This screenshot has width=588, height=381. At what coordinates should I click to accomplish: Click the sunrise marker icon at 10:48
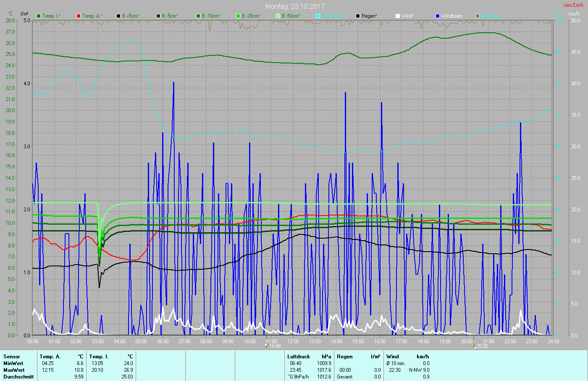[267, 346]
